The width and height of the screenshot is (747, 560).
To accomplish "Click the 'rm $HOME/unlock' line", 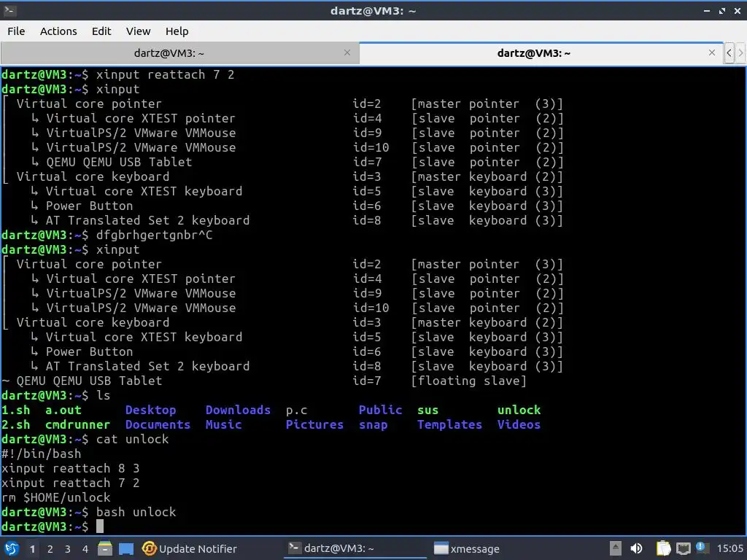I will (56, 497).
